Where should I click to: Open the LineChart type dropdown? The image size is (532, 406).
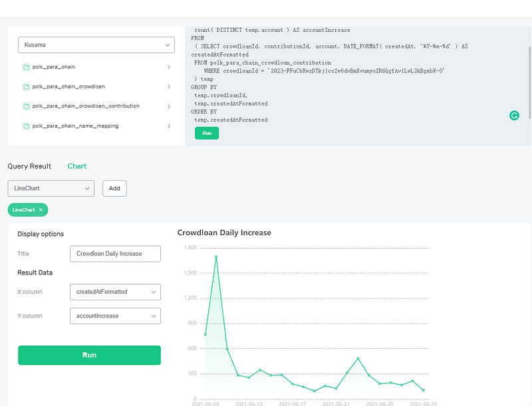pos(51,189)
